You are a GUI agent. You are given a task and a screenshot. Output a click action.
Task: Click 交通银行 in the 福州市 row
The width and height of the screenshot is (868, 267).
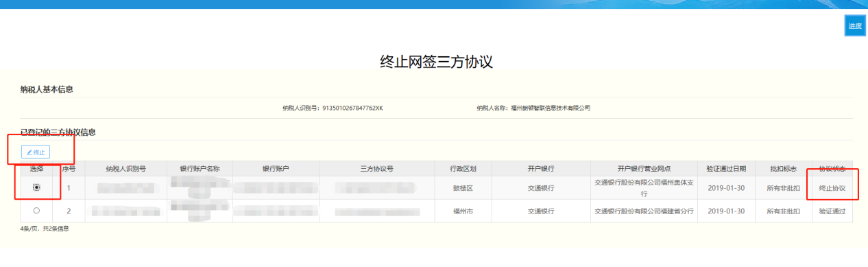coord(541,211)
